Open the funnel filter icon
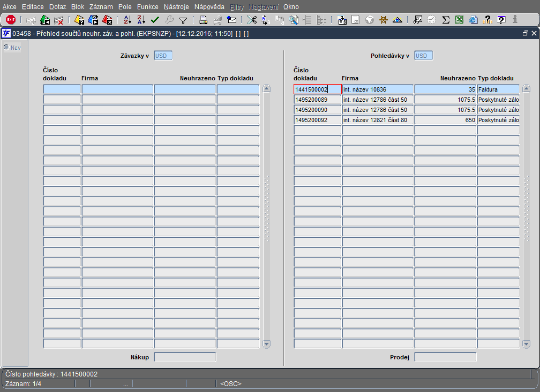This screenshot has height=392, width=540. pyautogui.click(x=183, y=20)
